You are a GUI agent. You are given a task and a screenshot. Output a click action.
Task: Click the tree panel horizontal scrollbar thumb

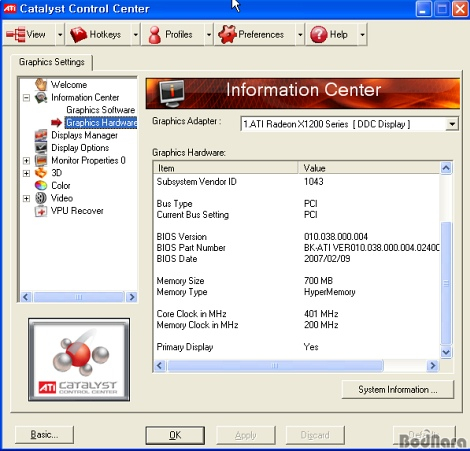pos(79,297)
